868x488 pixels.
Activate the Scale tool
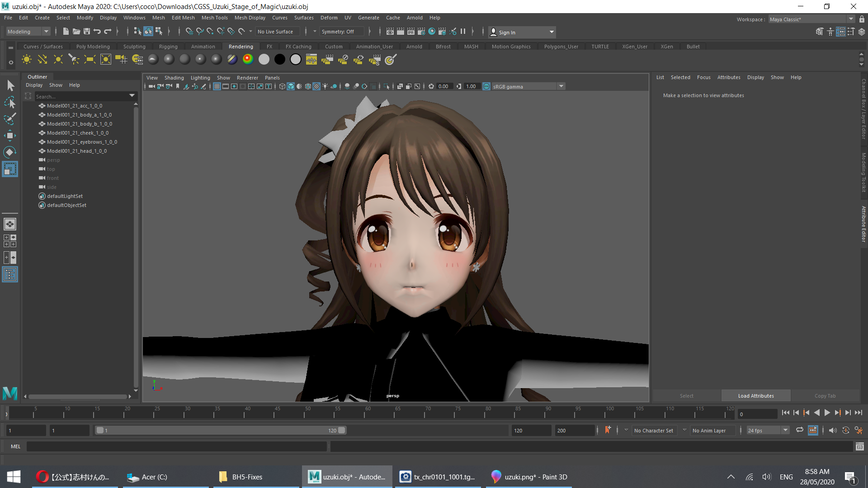(10, 169)
